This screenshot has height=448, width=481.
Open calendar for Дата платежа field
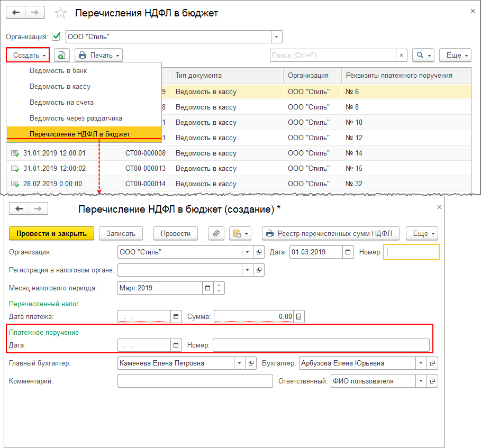(176, 317)
